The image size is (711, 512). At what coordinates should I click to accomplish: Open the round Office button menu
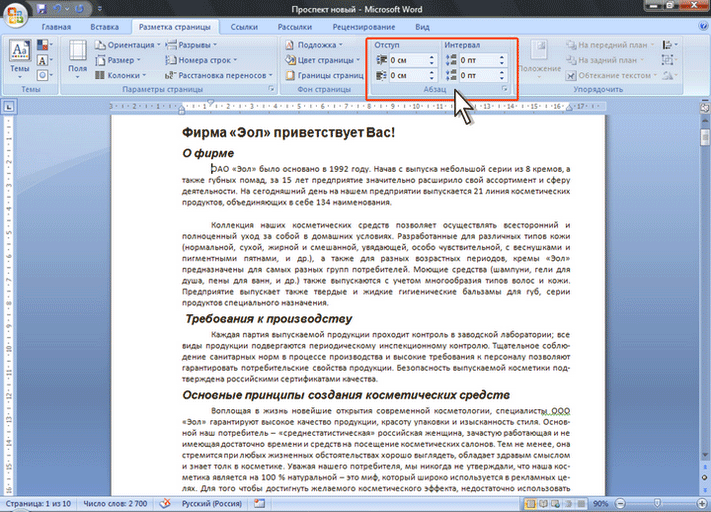pos(16,15)
